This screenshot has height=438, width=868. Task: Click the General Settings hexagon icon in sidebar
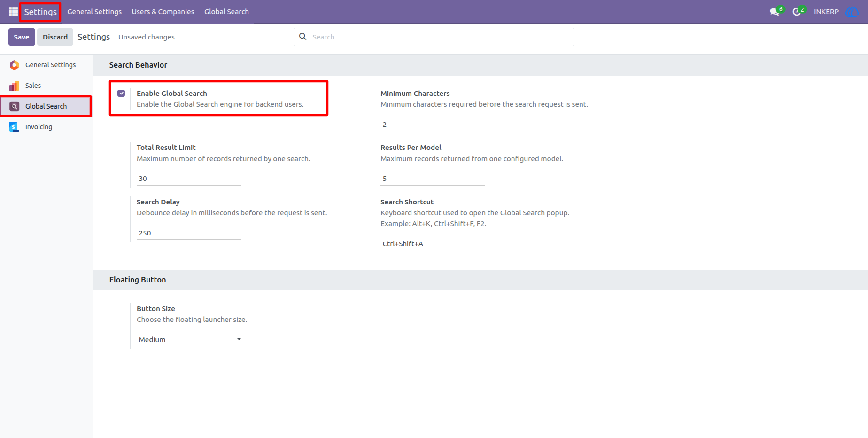15,65
